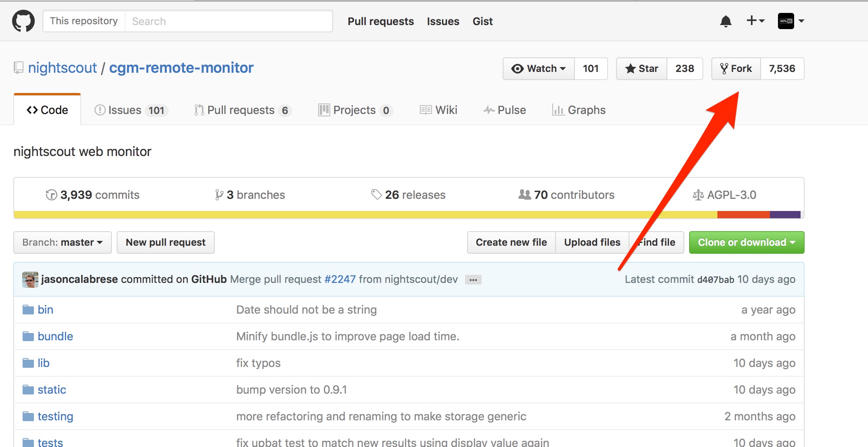Open notifications bell icon
868x447 pixels.
(725, 21)
